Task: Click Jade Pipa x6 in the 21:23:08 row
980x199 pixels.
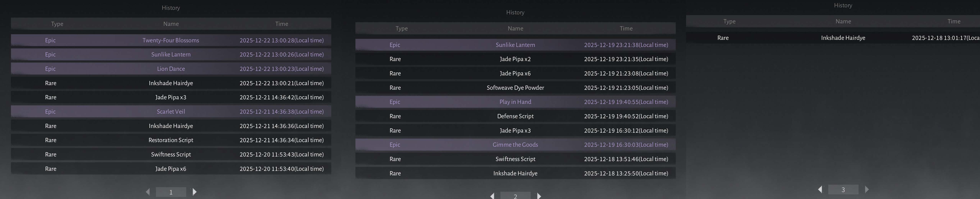Action: click(516, 73)
